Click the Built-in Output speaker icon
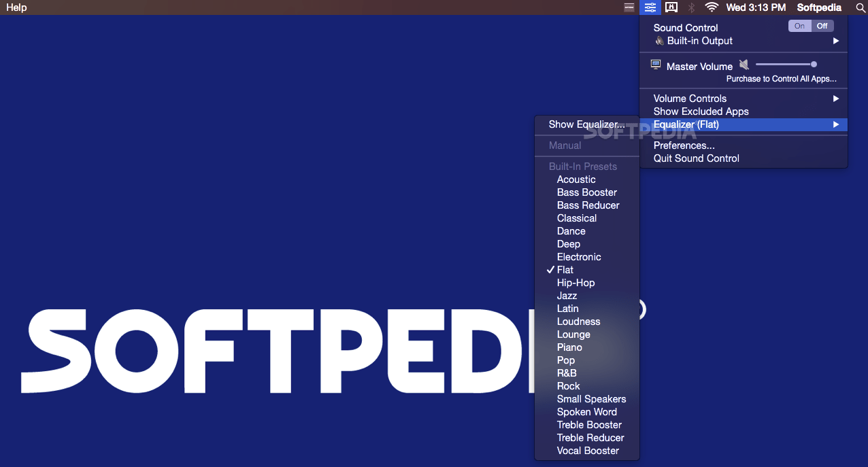The image size is (868, 467). pyautogui.click(x=659, y=41)
